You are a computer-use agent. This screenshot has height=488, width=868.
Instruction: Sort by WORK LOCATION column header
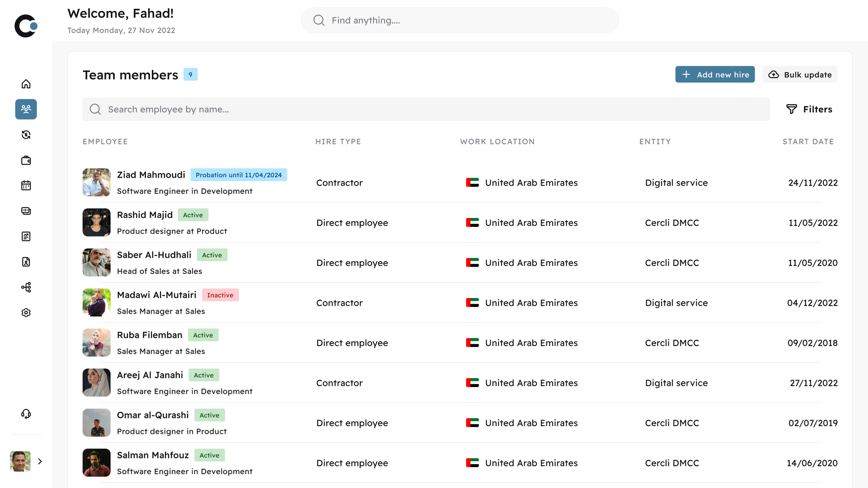497,142
